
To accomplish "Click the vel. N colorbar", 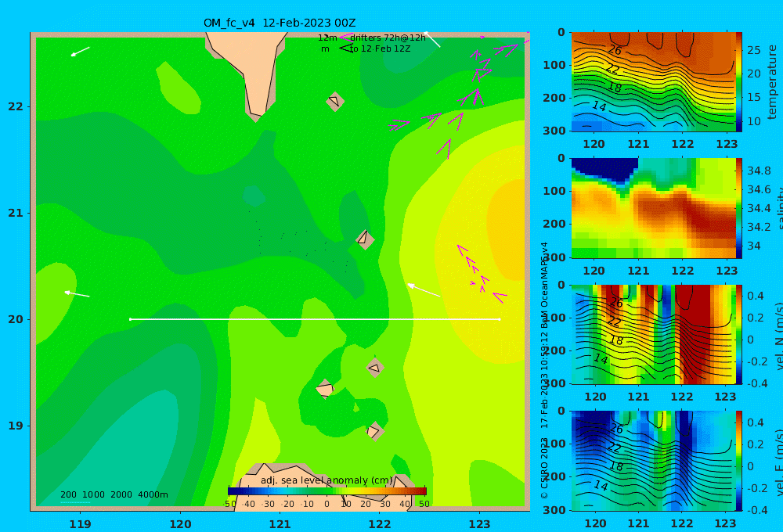I will coord(738,334).
